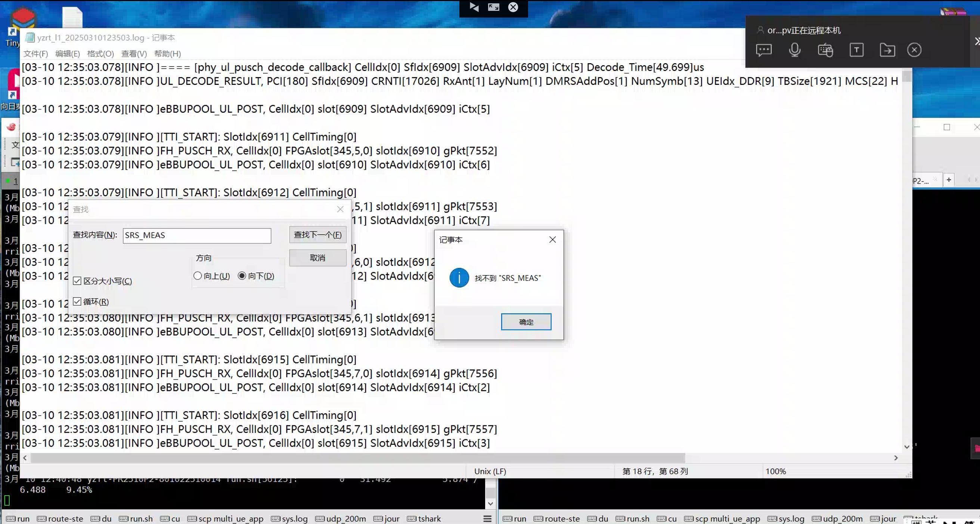The width and height of the screenshot is (980, 524).
Task: Open the remote session chat icon
Action: point(763,50)
